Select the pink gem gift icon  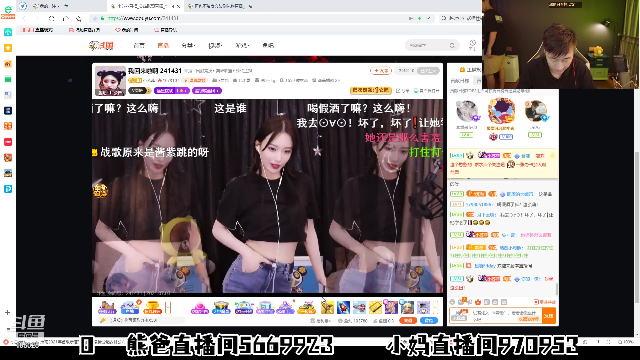[199, 307]
